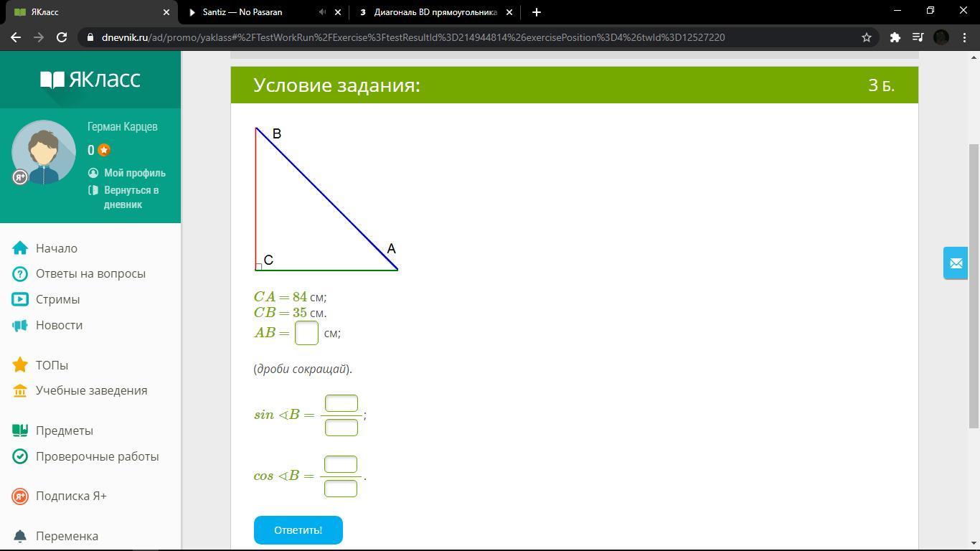Click the play icon beside Стримы
This screenshot has height=551, width=980.
click(x=20, y=300)
